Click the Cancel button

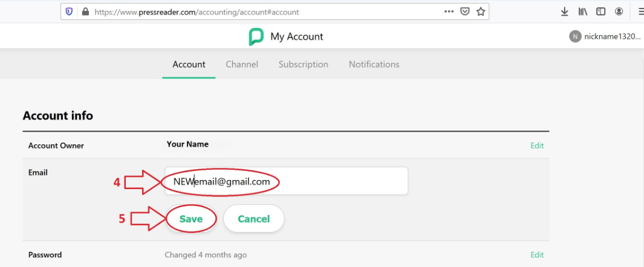click(253, 219)
